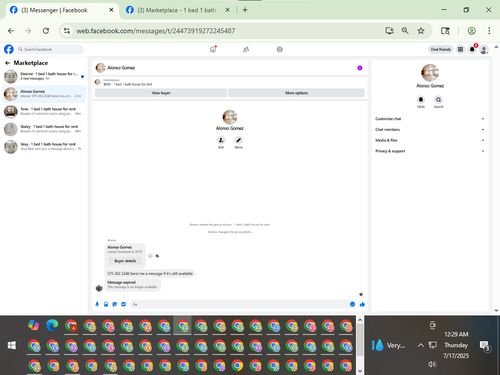This screenshot has width=500, height=375.
Task: Click the browser back arrow
Action: (11, 31)
